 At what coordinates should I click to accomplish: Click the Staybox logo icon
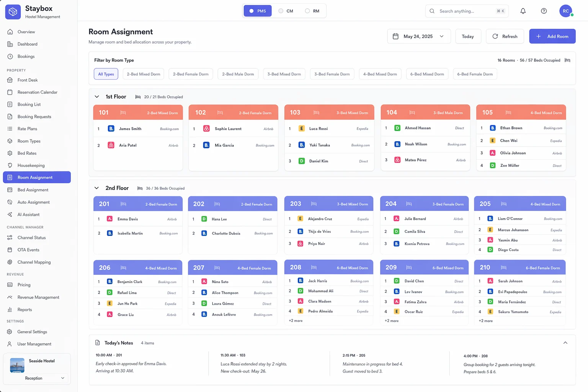[x=13, y=12]
